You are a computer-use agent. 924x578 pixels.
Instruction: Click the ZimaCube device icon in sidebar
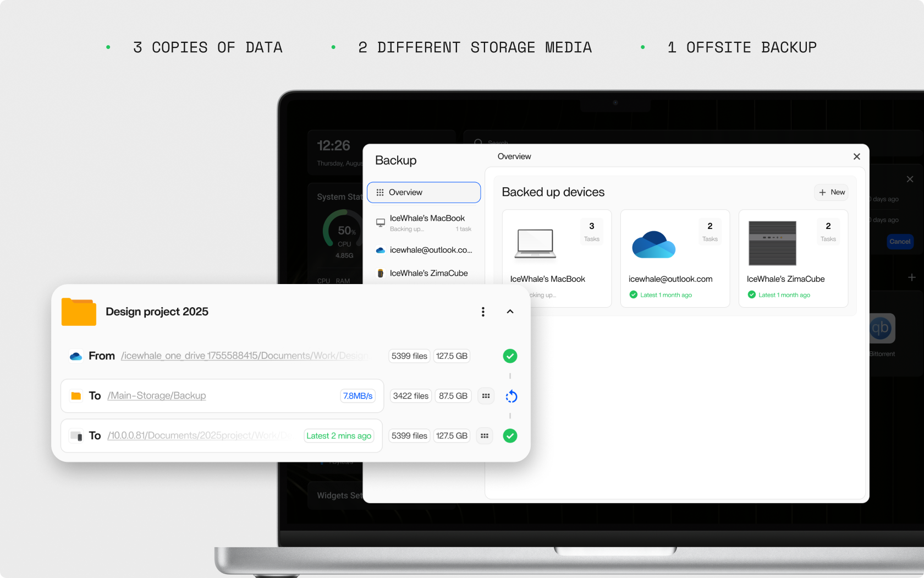coord(380,273)
